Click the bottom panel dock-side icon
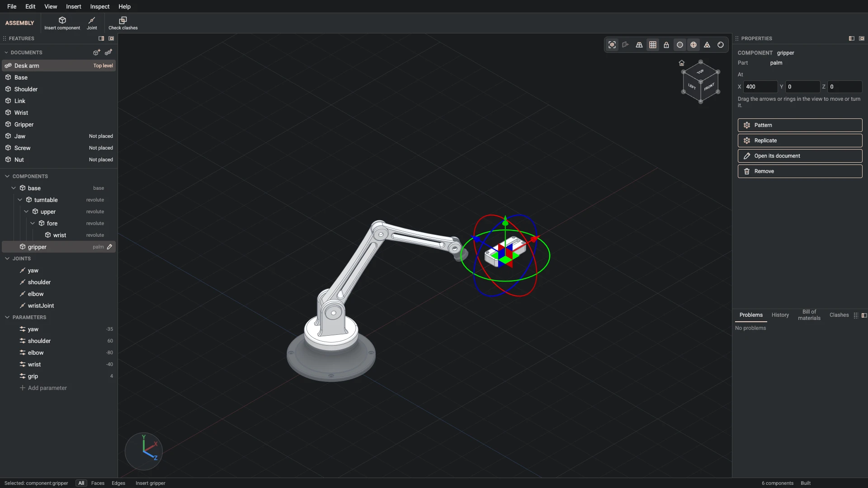This screenshot has width=868, height=488. (x=864, y=315)
